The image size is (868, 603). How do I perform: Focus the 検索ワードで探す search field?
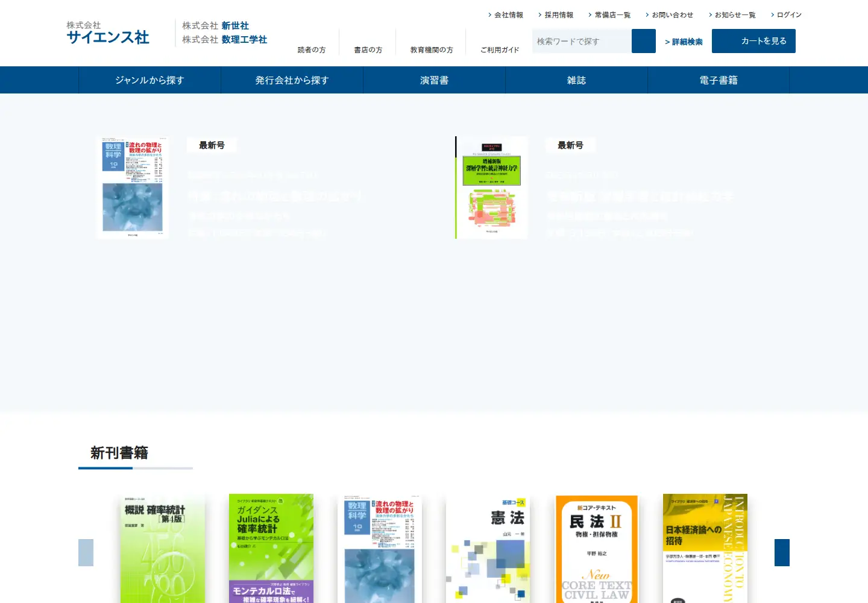[582, 41]
